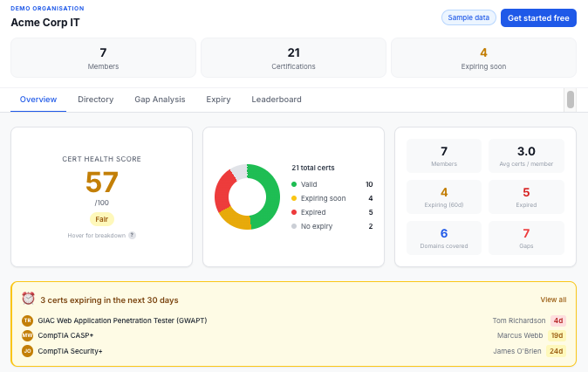Screen dimensions: 588x372
Task: Click James O'Brien's JO avatar
Action: (x=27, y=351)
